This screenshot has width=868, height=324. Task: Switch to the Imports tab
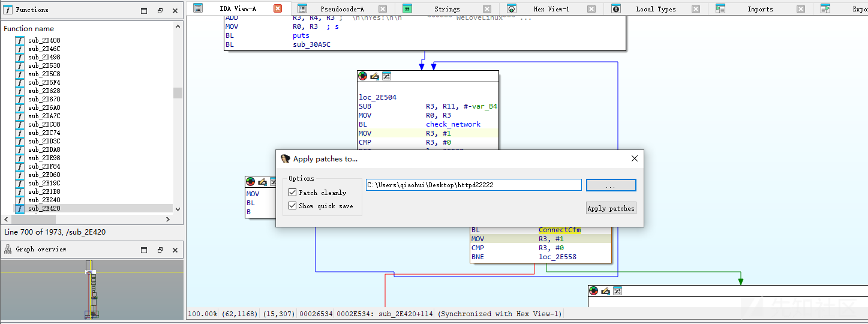(x=760, y=9)
